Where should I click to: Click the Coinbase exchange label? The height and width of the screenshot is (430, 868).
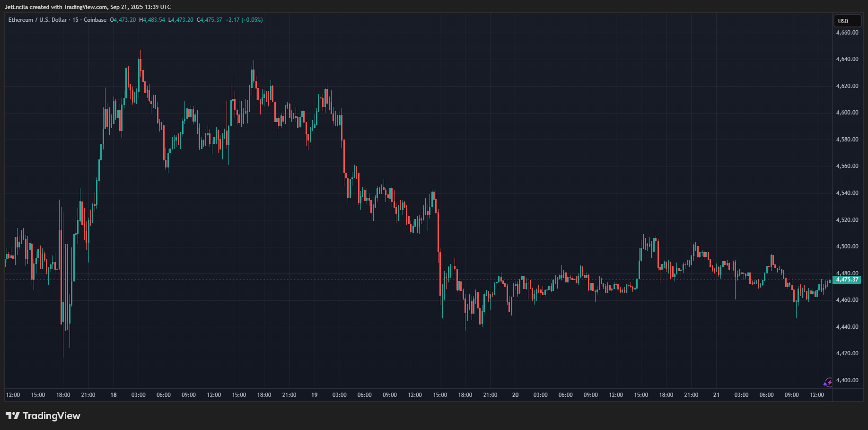95,20
